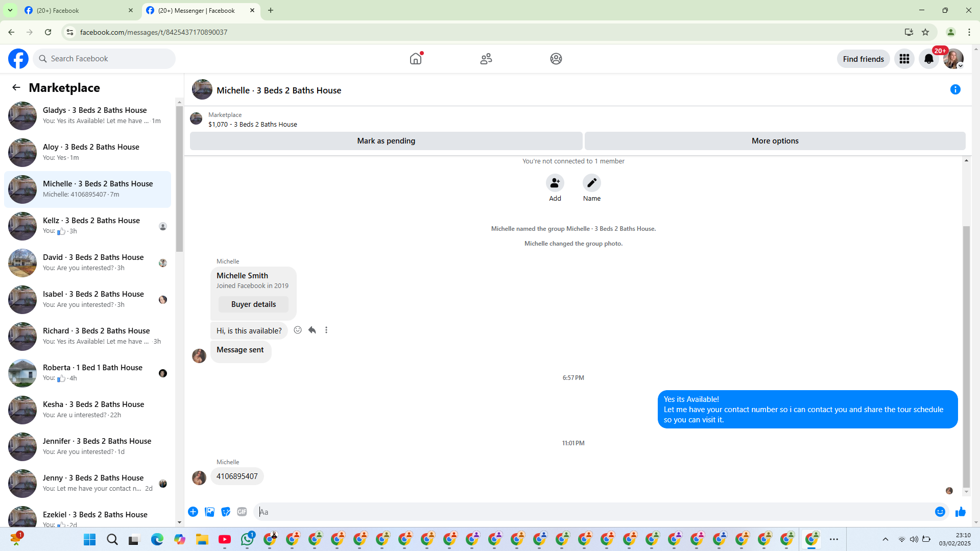The image size is (980, 551).
Task: Open Jennifer 3 Beds 2 Baths House chat
Action: click(87, 446)
